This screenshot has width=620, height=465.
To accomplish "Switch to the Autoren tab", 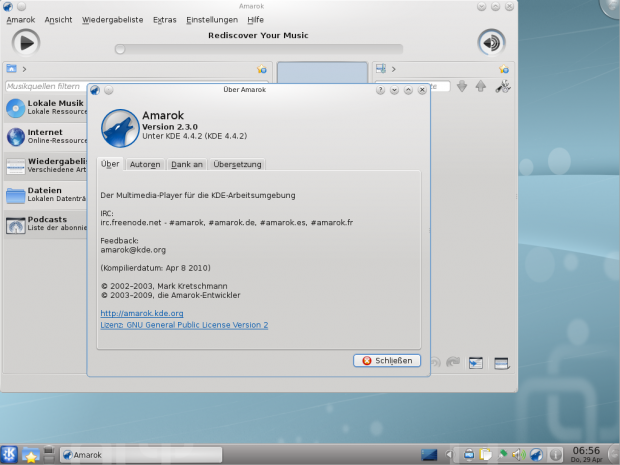I will tap(145, 164).
